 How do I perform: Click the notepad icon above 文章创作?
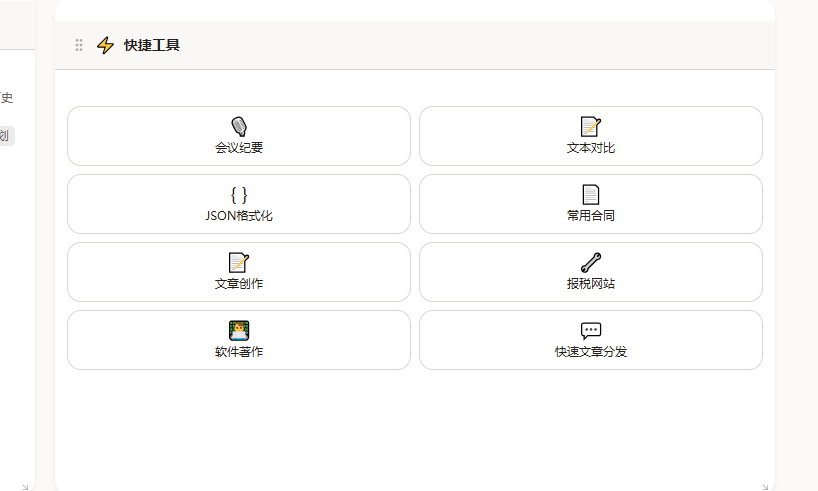239,262
